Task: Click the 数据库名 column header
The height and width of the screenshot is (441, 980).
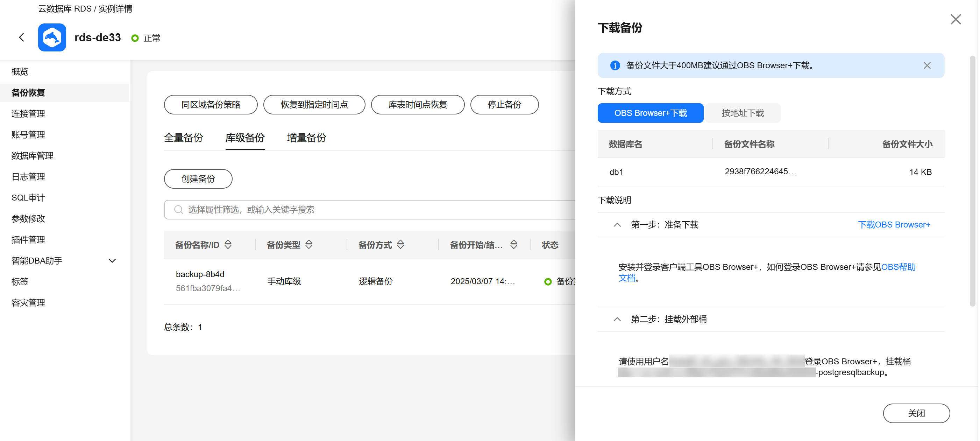Action: (x=625, y=144)
